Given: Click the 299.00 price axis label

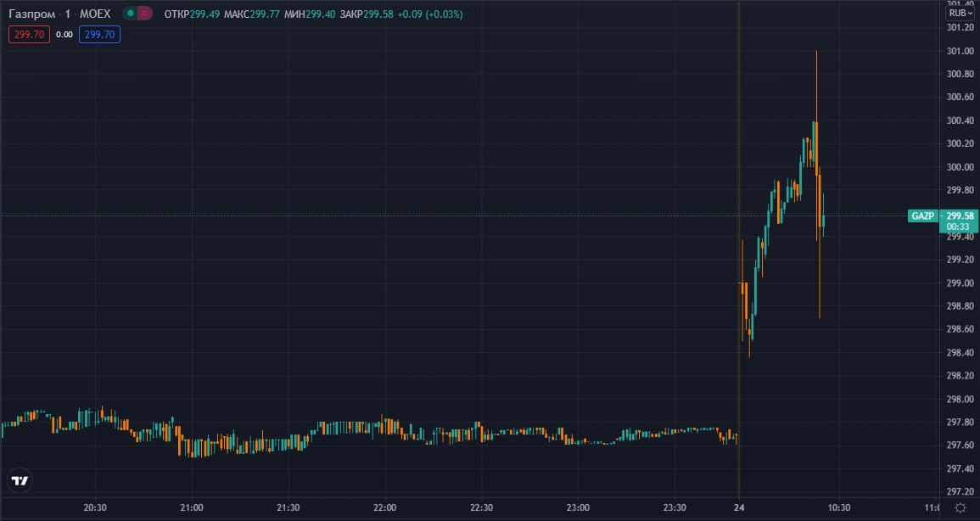Looking at the screenshot, I should [960, 283].
